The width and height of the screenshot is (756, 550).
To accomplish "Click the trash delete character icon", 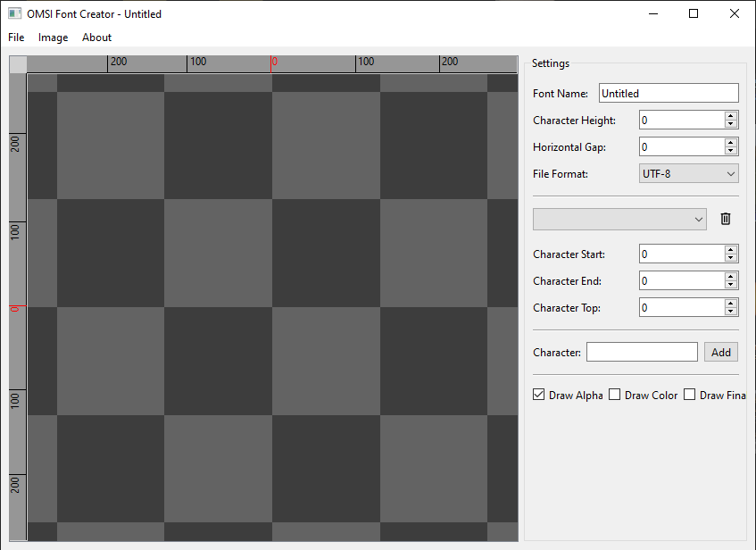I will tap(726, 219).
